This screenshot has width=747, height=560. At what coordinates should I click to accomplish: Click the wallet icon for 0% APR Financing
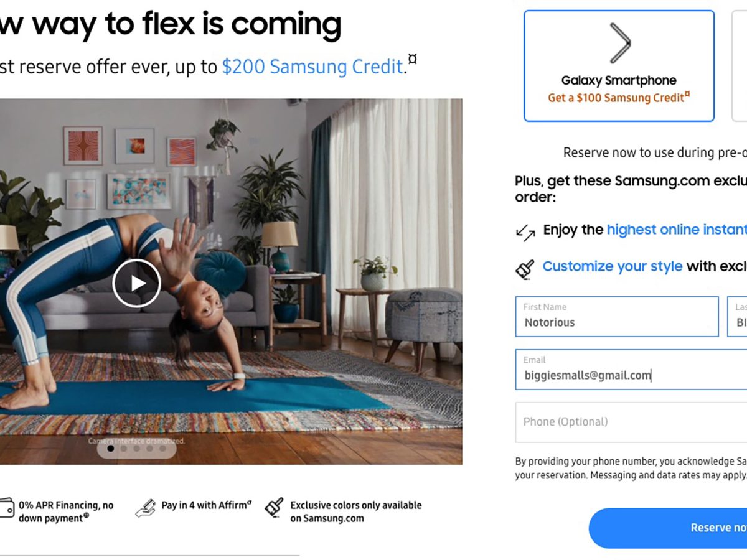[6, 506]
